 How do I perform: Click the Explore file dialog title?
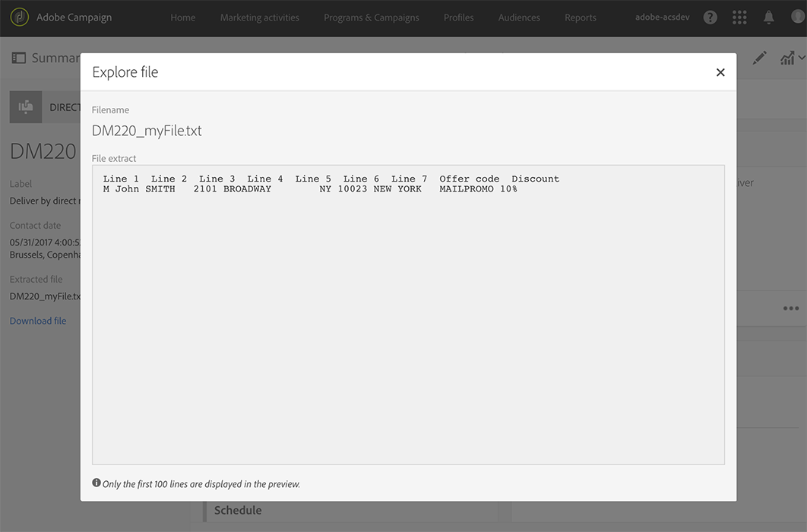tap(125, 72)
